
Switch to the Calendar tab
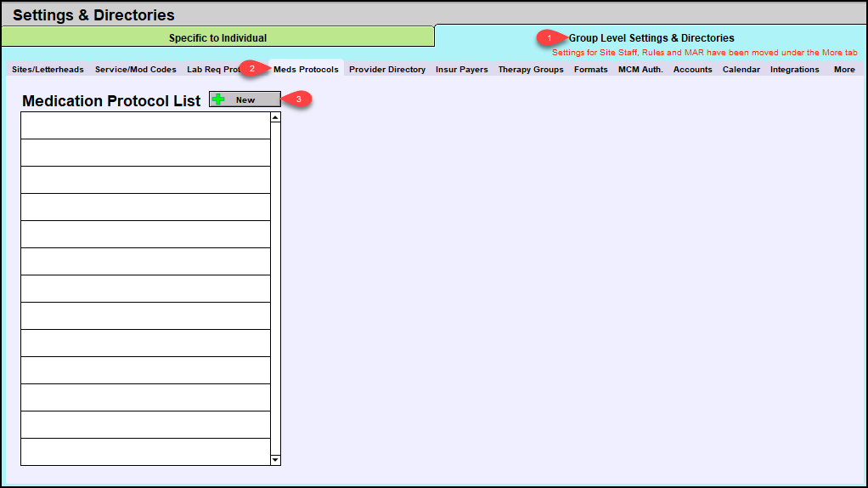point(741,70)
